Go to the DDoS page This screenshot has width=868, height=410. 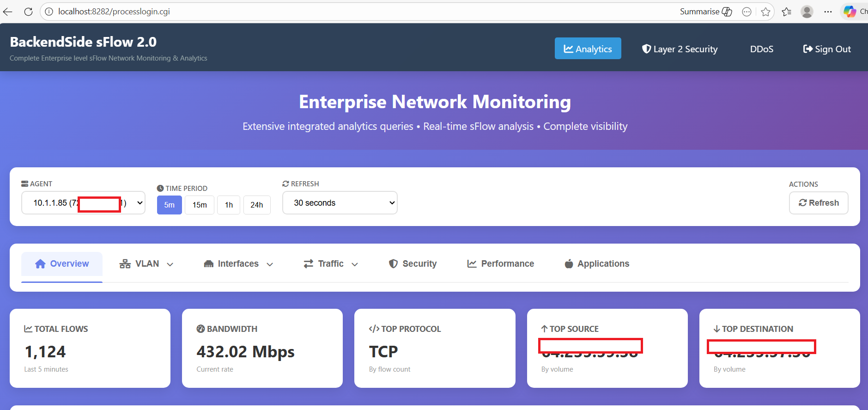point(761,49)
